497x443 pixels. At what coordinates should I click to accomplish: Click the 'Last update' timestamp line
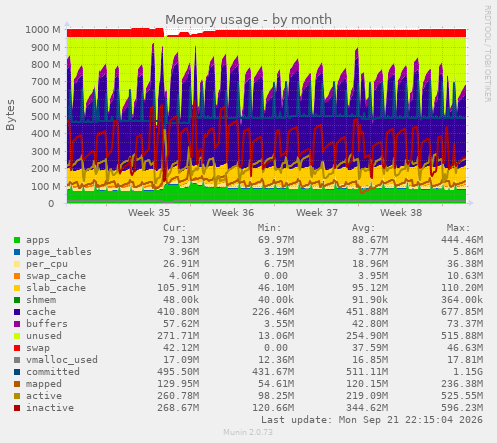coord(372,420)
